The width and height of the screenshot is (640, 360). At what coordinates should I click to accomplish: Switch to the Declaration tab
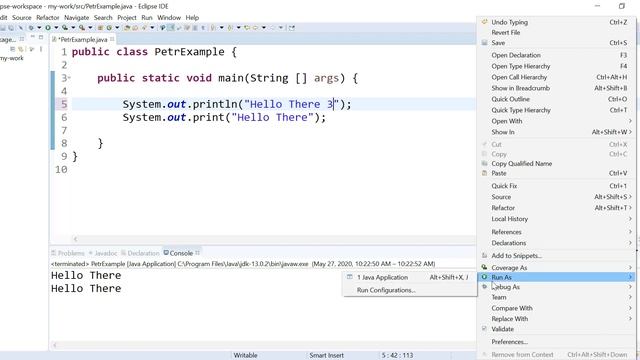point(140,253)
